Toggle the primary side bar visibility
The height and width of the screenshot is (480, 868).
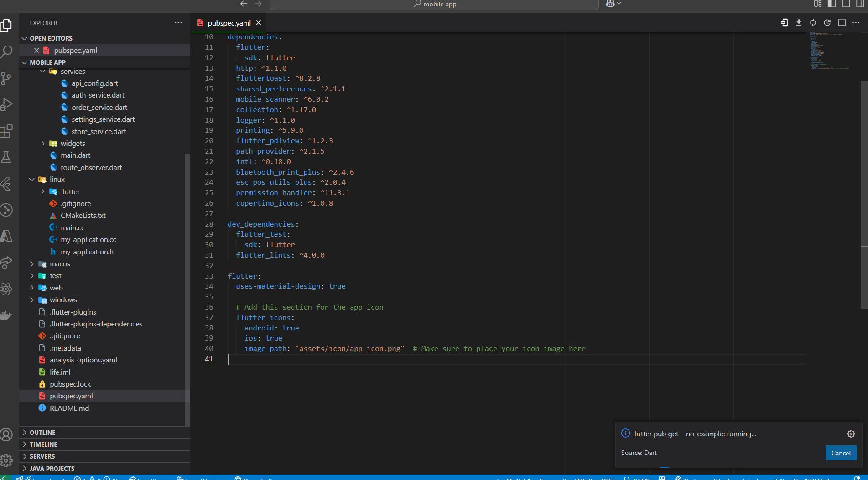tap(832, 4)
